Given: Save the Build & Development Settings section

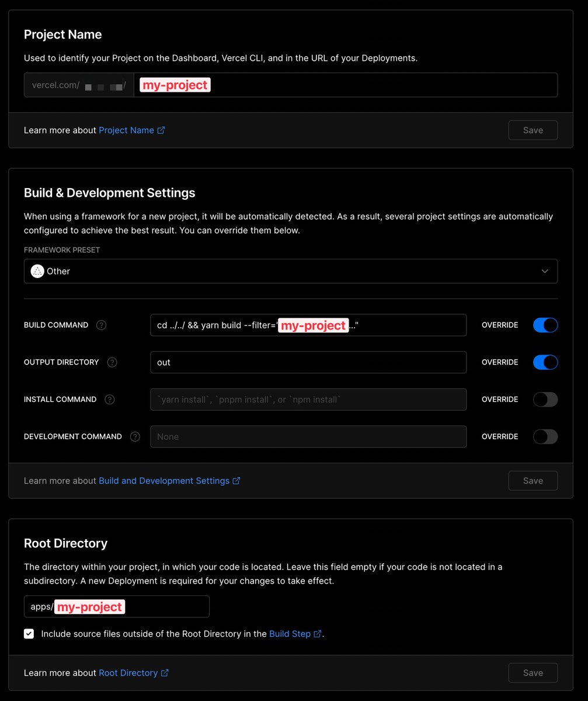Looking at the screenshot, I should coord(533,481).
